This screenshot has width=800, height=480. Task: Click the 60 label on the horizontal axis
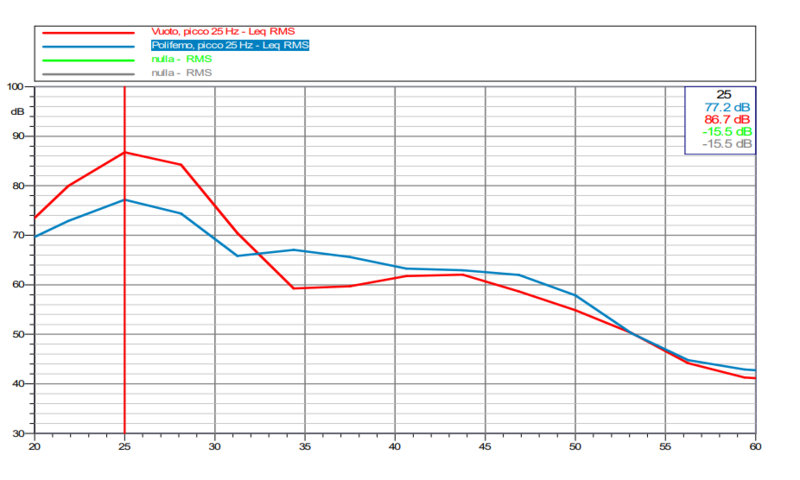pyautogui.click(x=754, y=445)
